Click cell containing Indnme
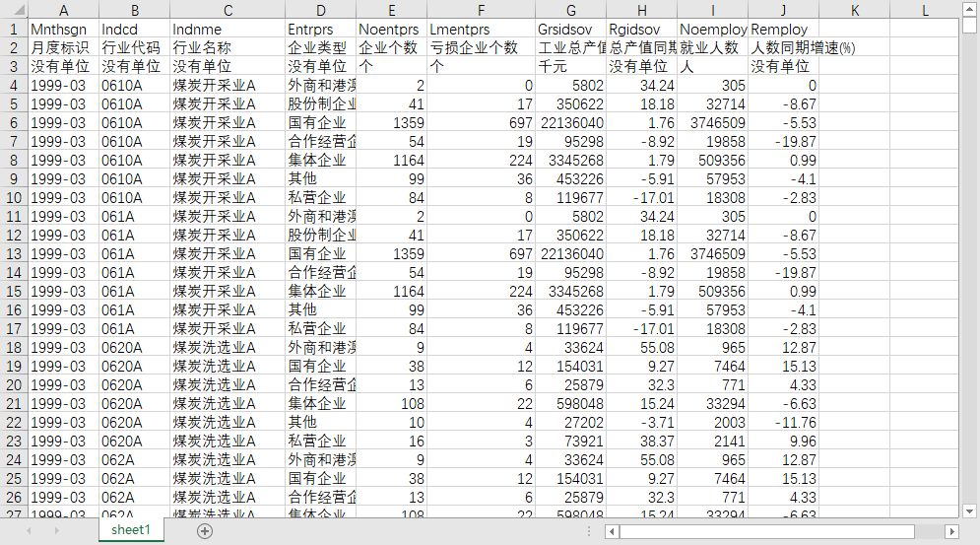This screenshot has height=545, width=980. click(228, 29)
